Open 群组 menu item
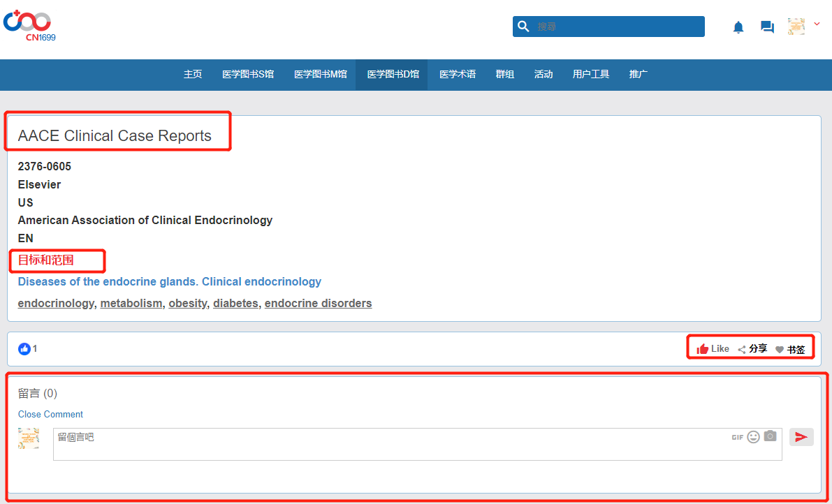The width and height of the screenshot is (832, 504). coord(504,74)
